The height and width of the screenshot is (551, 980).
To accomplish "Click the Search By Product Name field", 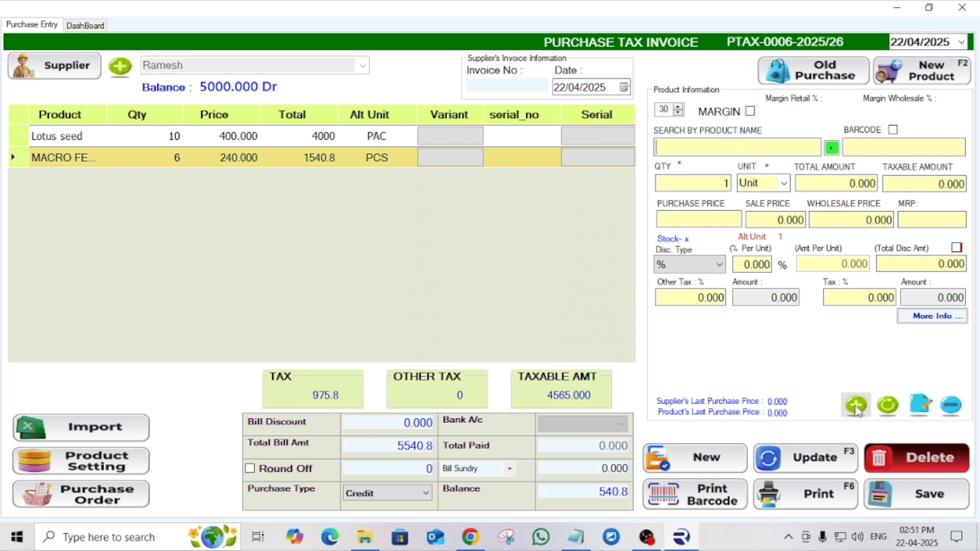I will point(738,147).
